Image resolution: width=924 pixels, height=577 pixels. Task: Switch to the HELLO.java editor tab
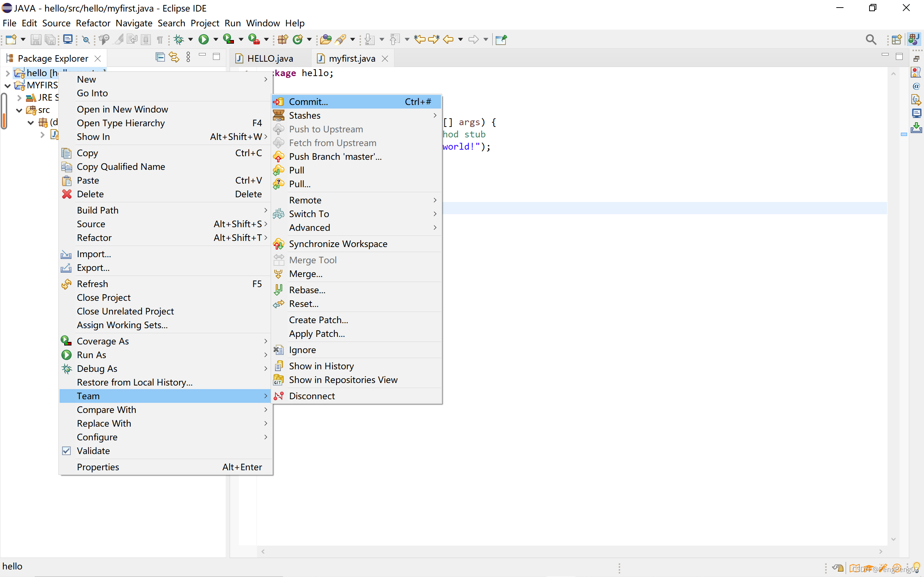[x=270, y=58]
